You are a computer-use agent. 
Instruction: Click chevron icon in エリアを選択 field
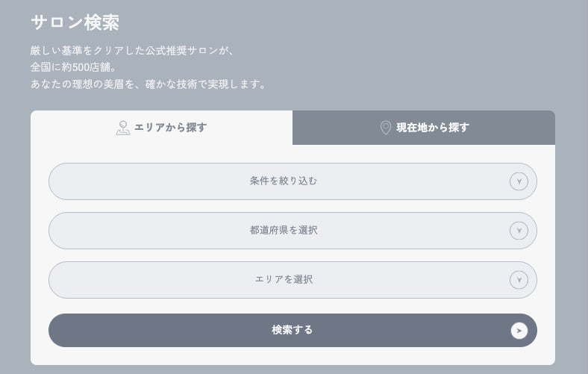[519, 280]
